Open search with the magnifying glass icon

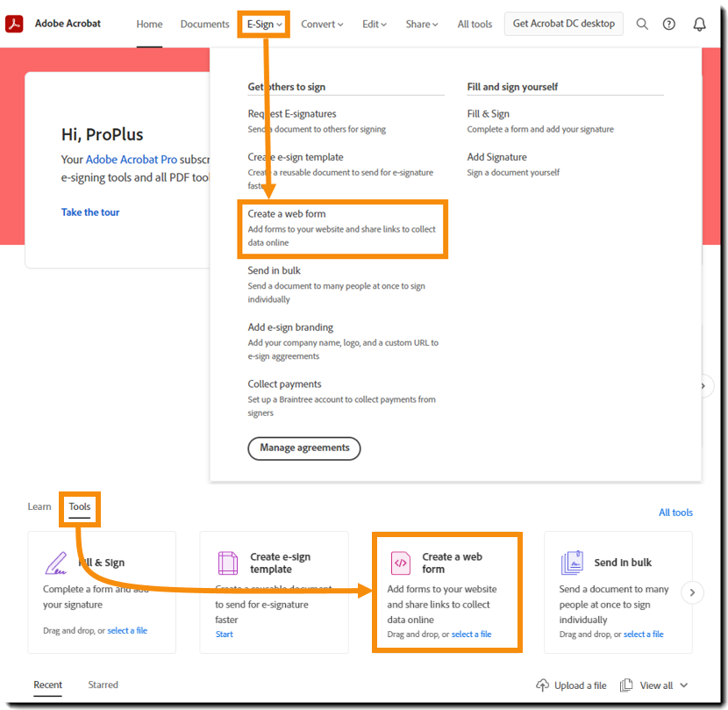point(642,24)
